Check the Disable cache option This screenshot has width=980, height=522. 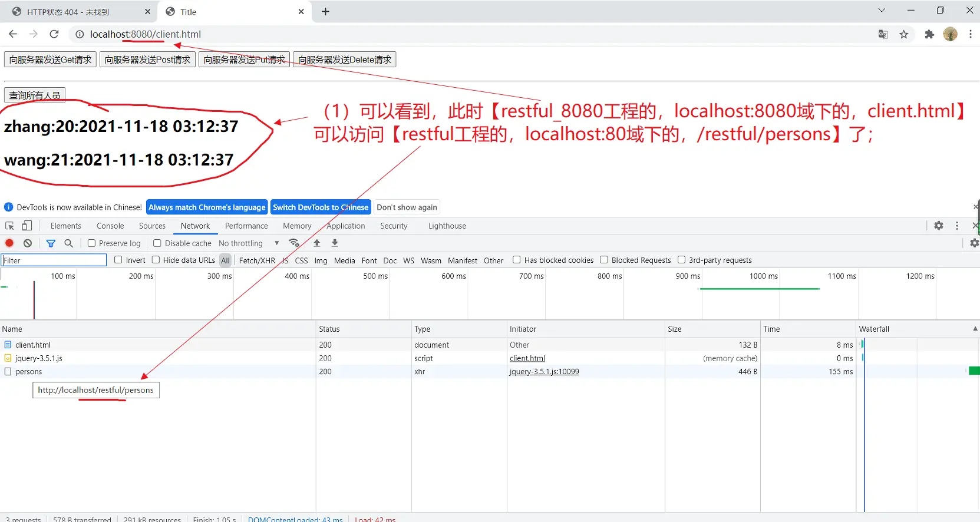pos(157,243)
